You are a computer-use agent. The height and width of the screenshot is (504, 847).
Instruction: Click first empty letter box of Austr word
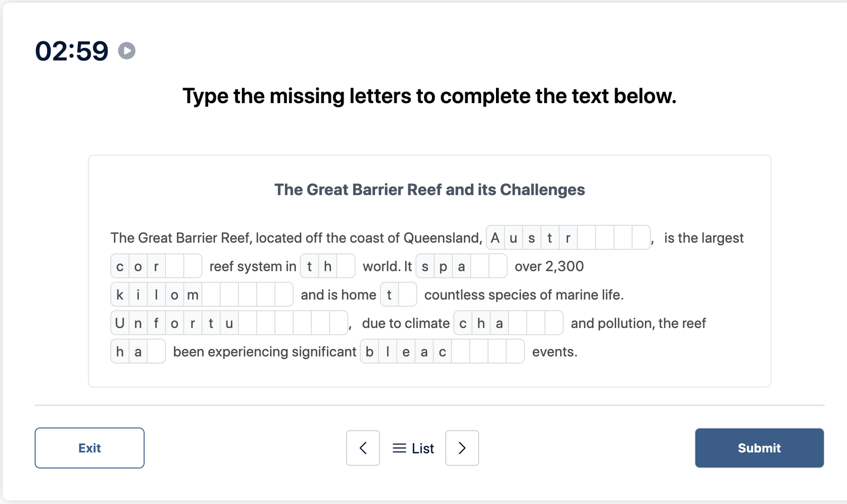point(587,238)
